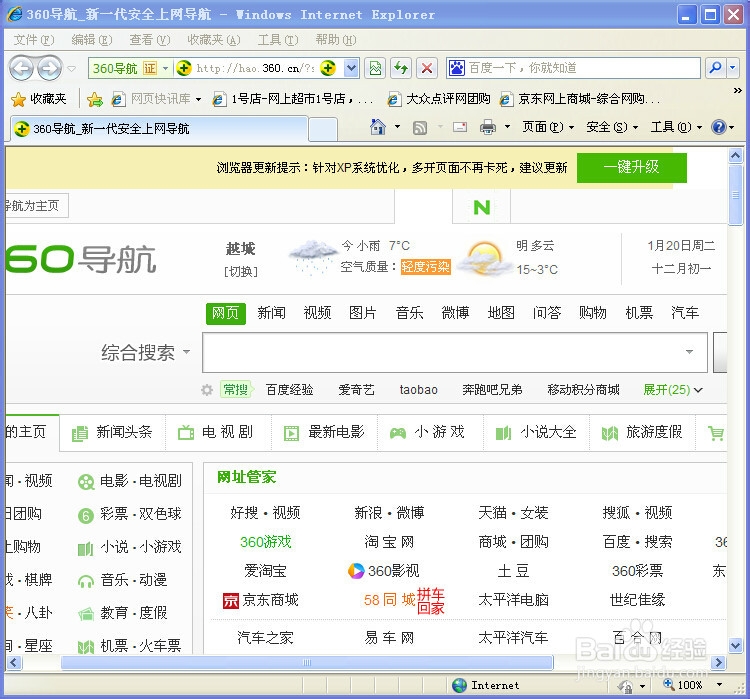This screenshot has height=699, width=750.
Task: Open the 文件(F) menu
Action: [x=33, y=40]
